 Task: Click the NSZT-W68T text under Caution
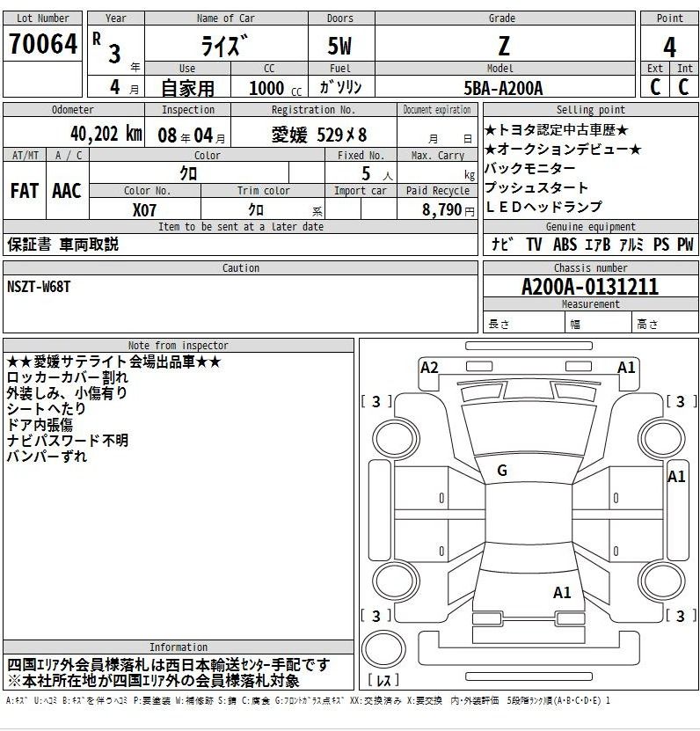click(39, 286)
